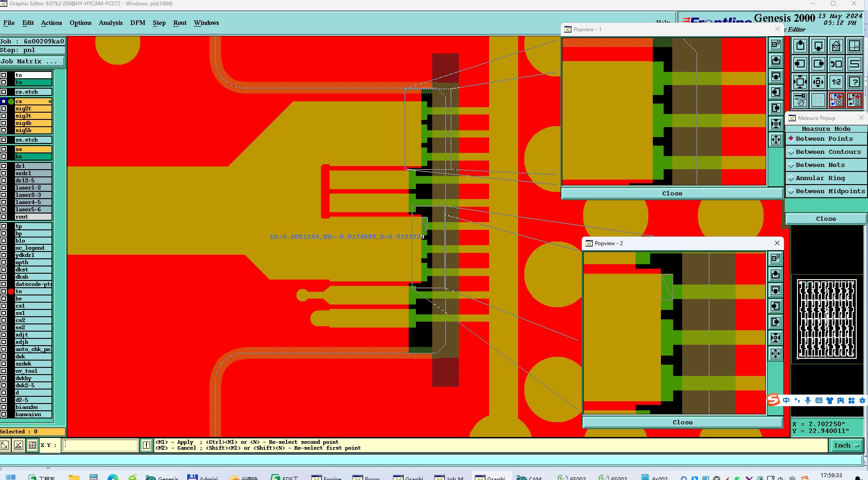Click Sogou input microphone icon
Image resolution: width=868 pixels, height=480 pixels.
point(808,400)
